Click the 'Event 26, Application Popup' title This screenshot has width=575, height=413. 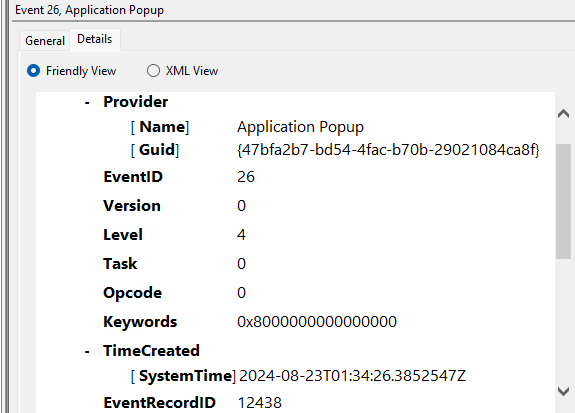(89, 10)
